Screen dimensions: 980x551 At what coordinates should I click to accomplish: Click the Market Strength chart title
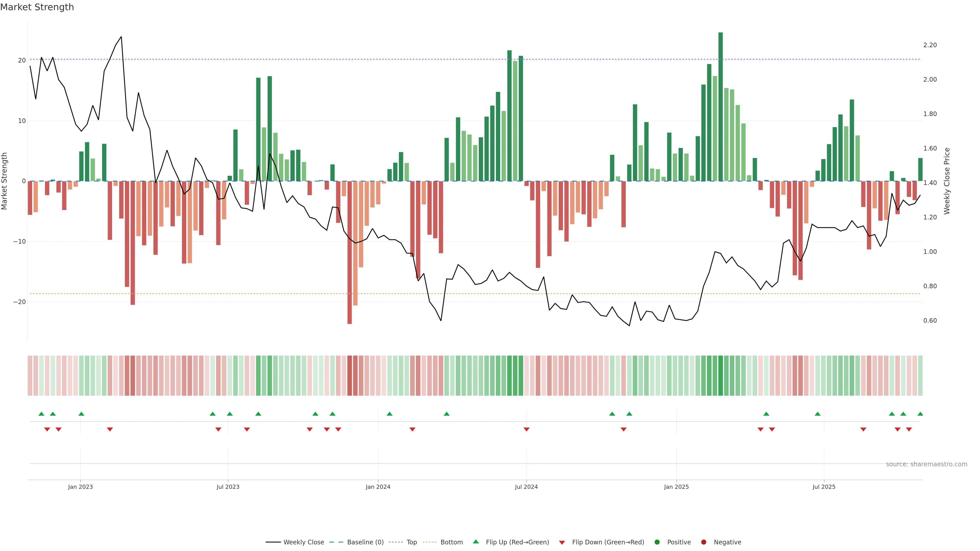point(37,7)
